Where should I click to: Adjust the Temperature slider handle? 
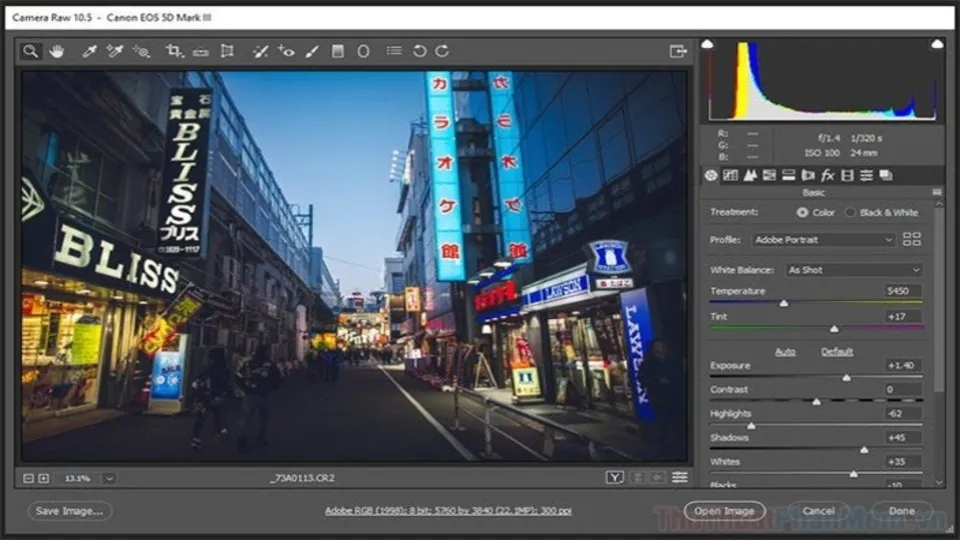pos(784,304)
